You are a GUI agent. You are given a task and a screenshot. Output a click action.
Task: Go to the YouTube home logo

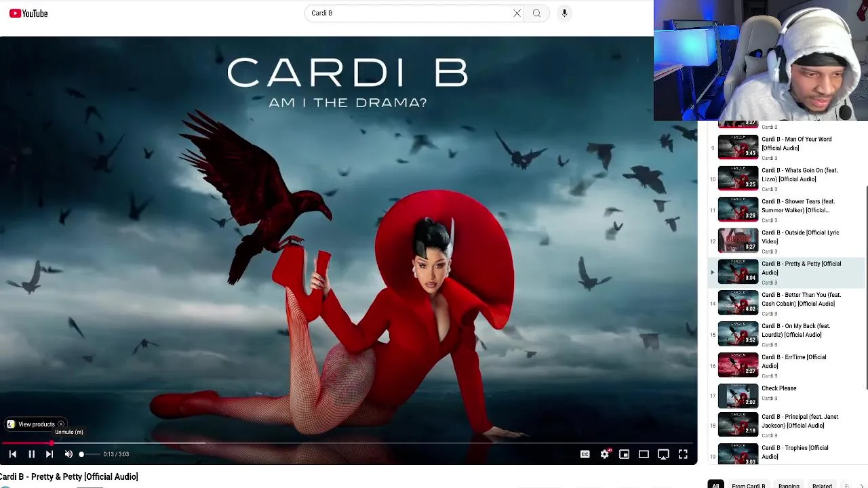[x=28, y=13]
